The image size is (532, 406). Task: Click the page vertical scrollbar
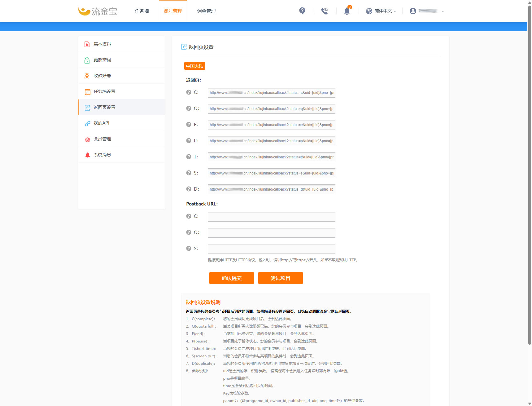click(x=530, y=174)
